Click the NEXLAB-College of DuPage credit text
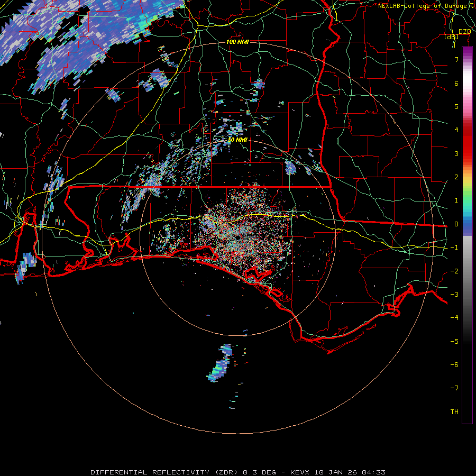Screen dimensions: 476x476 tap(422, 6)
